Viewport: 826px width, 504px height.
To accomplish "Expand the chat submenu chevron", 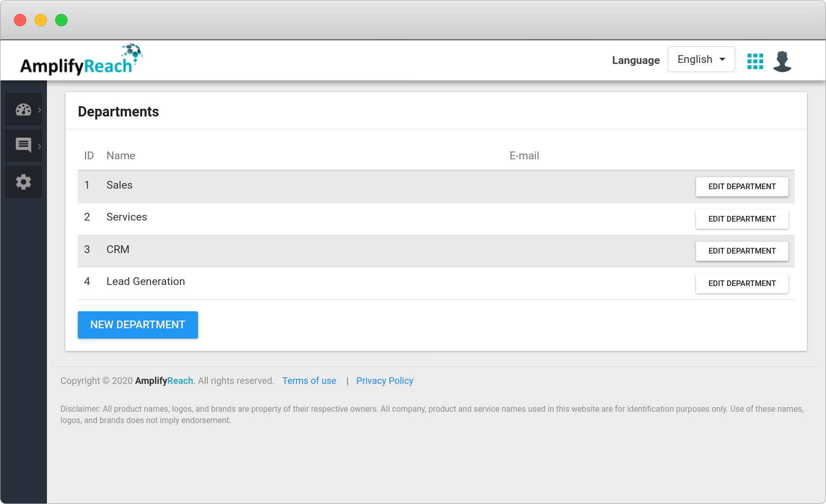I will (x=40, y=146).
